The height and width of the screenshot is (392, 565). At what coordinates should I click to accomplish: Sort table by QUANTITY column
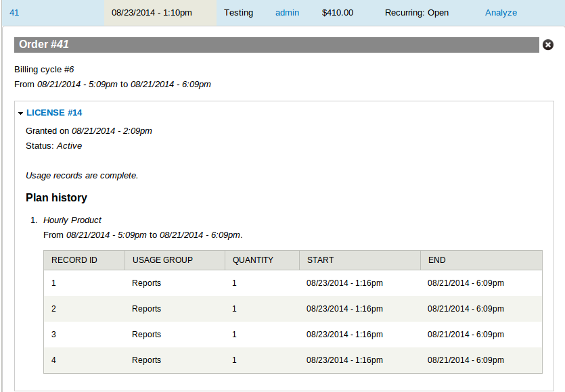[253, 260]
